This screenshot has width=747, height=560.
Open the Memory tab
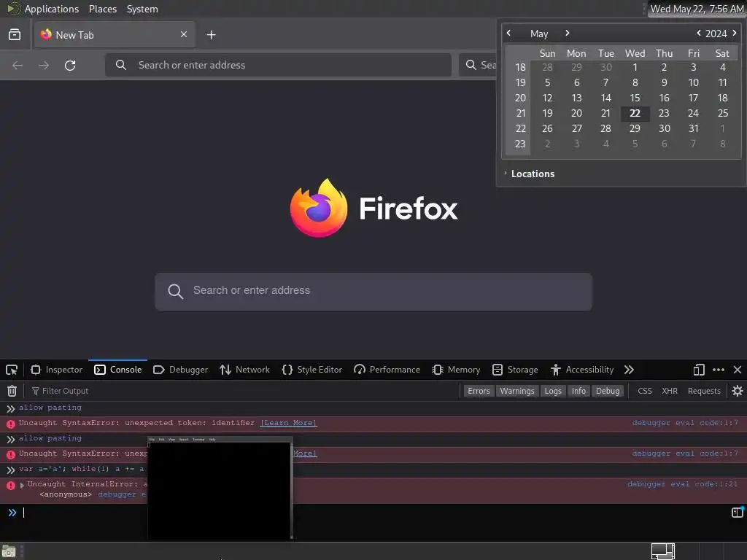[x=456, y=370]
